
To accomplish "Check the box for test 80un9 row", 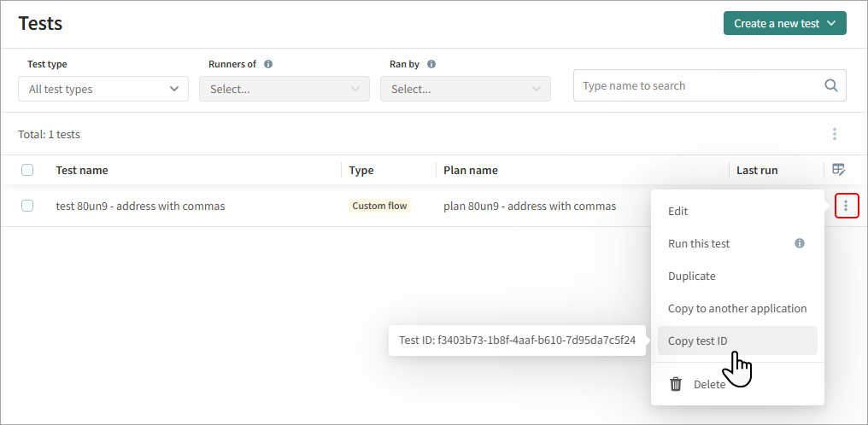I will pos(27,206).
